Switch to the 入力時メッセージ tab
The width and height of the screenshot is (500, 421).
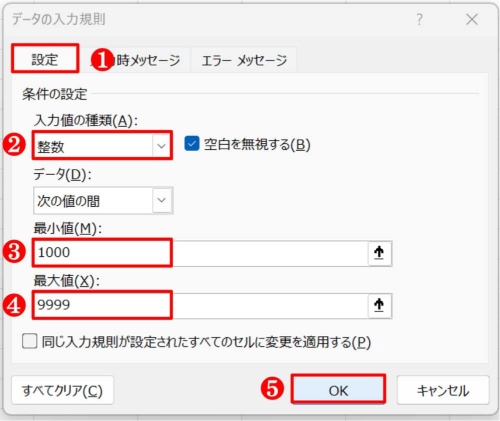tap(135, 60)
